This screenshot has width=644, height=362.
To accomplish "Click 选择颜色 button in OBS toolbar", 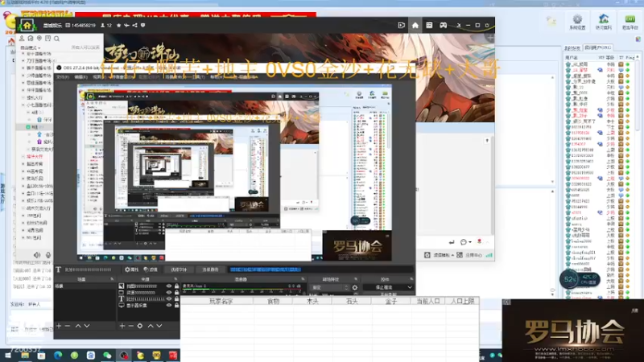I will tap(210, 269).
